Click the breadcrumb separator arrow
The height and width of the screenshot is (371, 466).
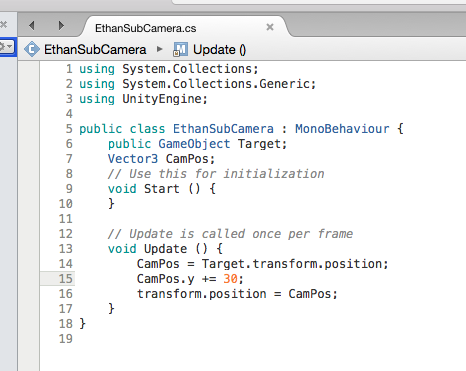(160, 49)
